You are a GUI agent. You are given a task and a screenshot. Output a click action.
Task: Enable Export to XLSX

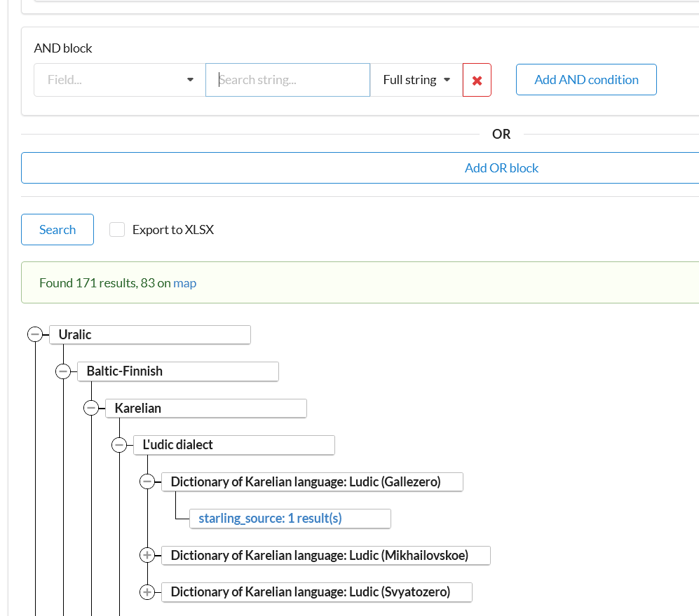pos(117,229)
